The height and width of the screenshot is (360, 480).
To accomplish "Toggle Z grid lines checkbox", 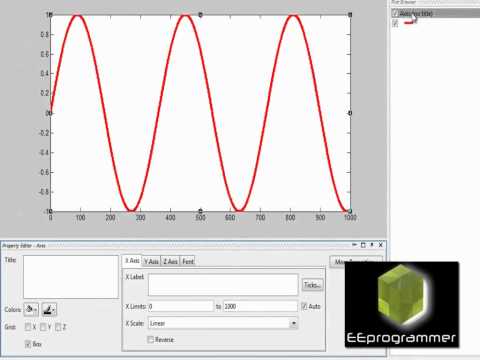I will (58, 327).
